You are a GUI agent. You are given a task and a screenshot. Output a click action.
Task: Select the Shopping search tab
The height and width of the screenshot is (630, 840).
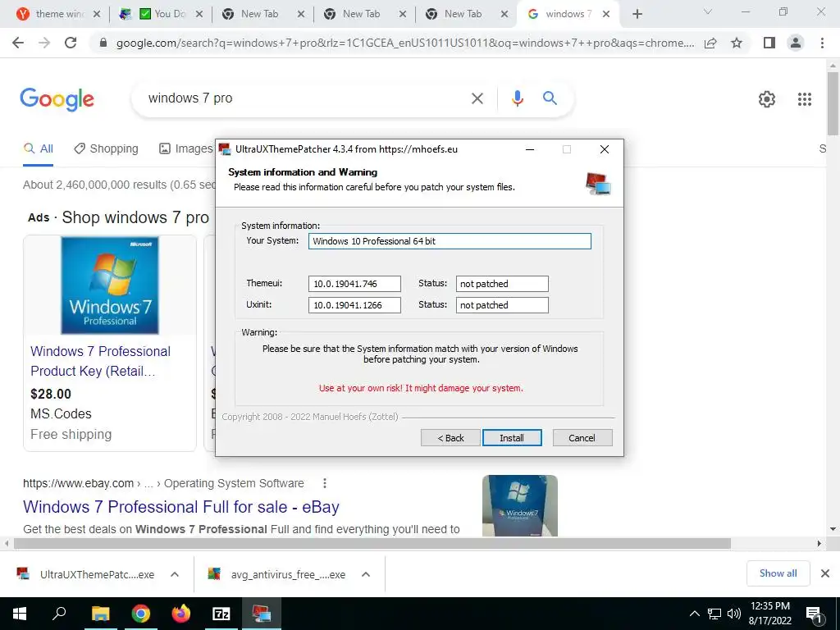(x=106, y=149)
